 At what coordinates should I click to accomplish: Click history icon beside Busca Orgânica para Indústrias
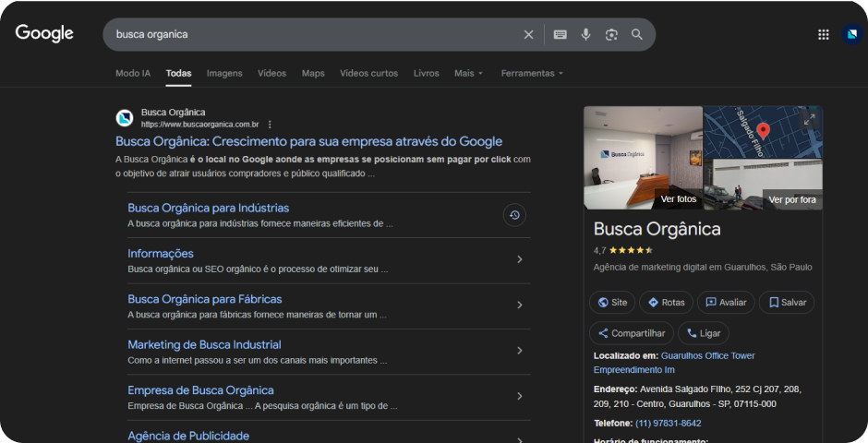[514, 215]
